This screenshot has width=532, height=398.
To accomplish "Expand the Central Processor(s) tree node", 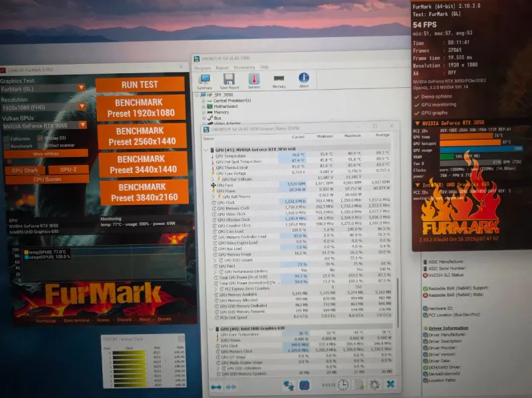I will tap(203, 101).
